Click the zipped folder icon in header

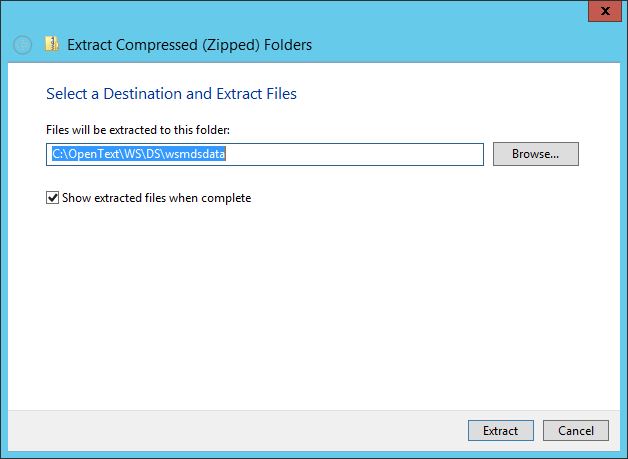click(52, 44)
